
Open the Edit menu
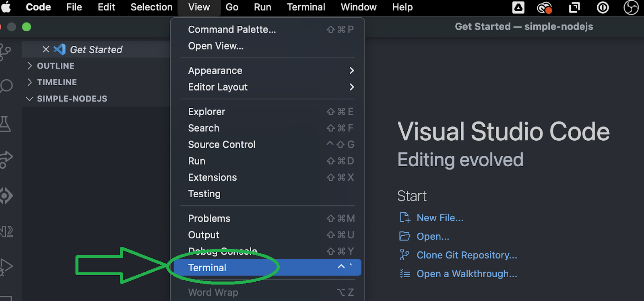(106, 7)
